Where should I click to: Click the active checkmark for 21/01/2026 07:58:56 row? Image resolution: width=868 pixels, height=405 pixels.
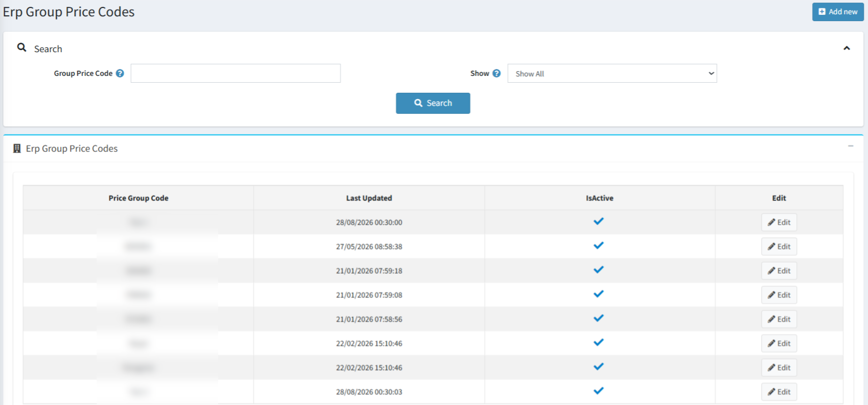[598, 319]
